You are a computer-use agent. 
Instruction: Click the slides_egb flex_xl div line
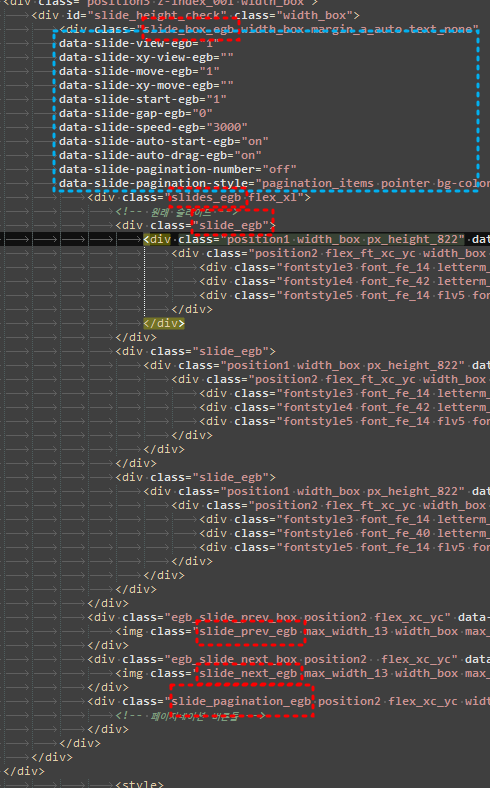199,198
